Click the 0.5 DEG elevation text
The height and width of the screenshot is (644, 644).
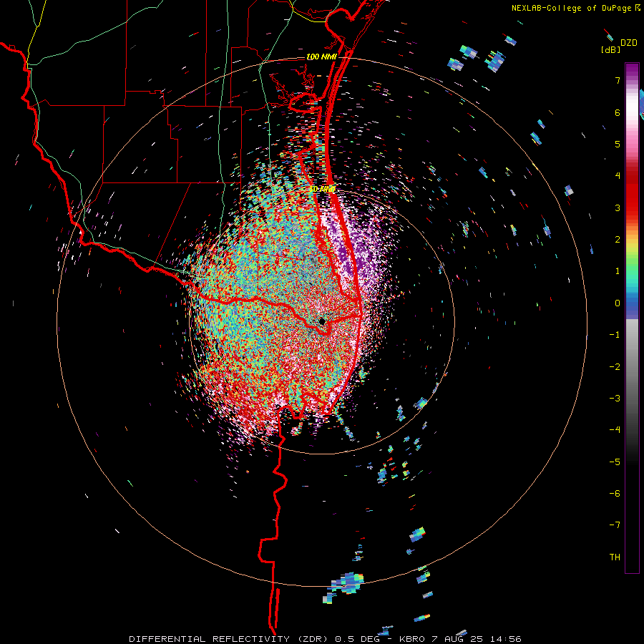(x=356, y=639)
